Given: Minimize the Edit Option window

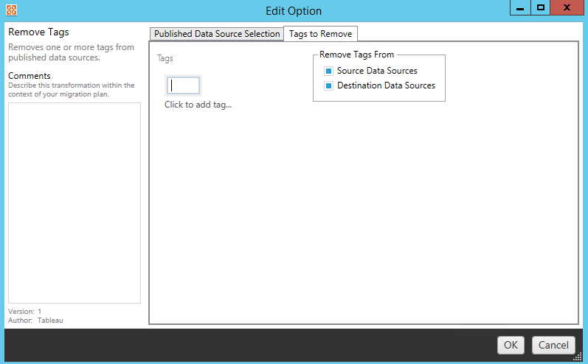Looking at the screenshot, I should (521, 8).
